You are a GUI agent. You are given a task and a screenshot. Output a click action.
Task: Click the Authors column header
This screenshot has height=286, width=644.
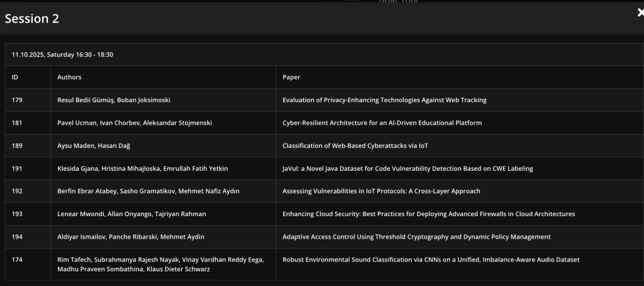[x=69, y=77]
